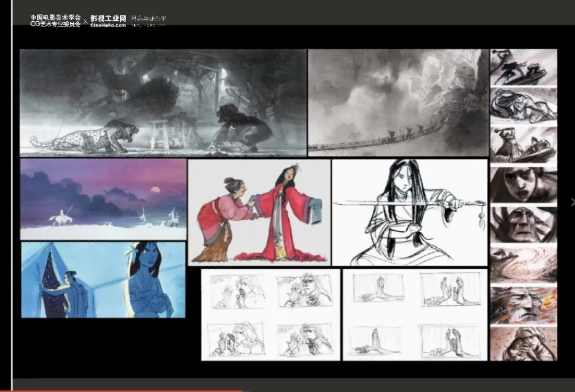Select the bearded face with flames storyboard frame
The image size is (575, 392).
[524, 305]
